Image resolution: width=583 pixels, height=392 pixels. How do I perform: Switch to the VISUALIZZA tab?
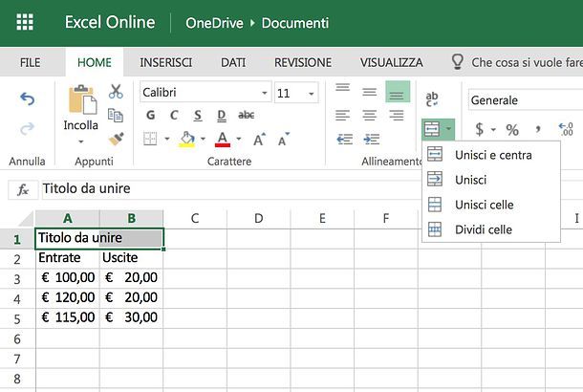(x=391, y=62)
